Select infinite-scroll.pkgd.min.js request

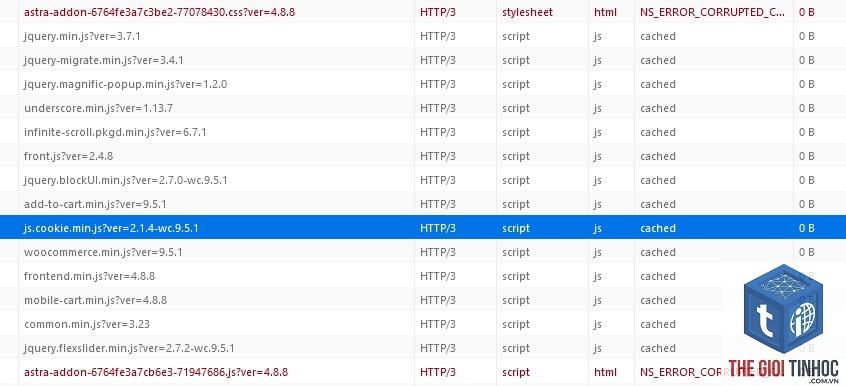click(x=423, y=132)
